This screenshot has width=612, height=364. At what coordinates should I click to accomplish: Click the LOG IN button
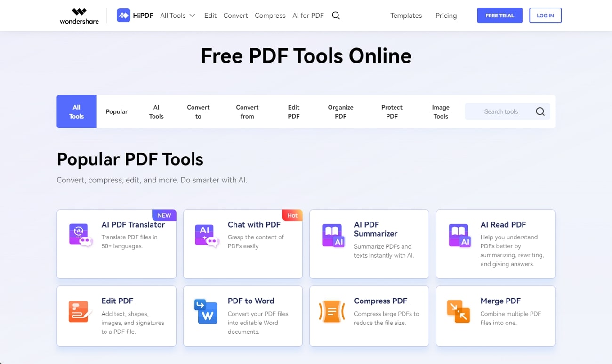(x=545, y=16)
